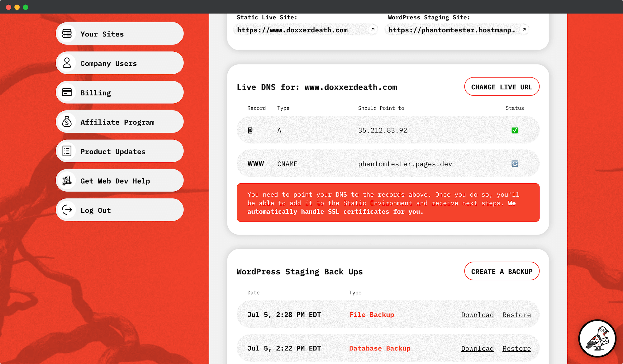Open WordPress staging site external arrow
The height and width of the screenshot is (364, 623).
[x=524, y=30]
